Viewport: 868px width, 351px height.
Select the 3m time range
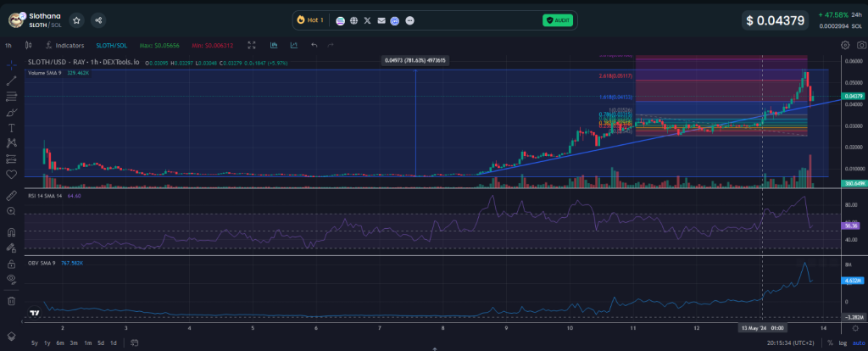tap(74, 343)
